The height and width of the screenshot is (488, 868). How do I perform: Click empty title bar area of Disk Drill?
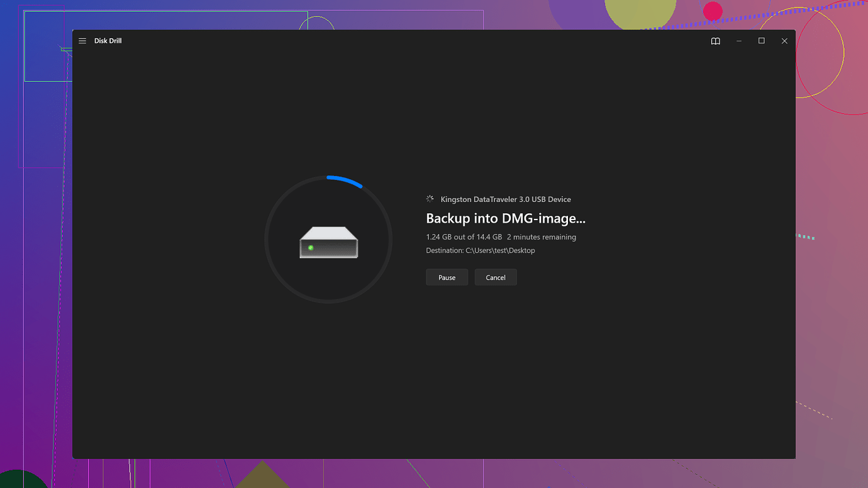(409, 41)
